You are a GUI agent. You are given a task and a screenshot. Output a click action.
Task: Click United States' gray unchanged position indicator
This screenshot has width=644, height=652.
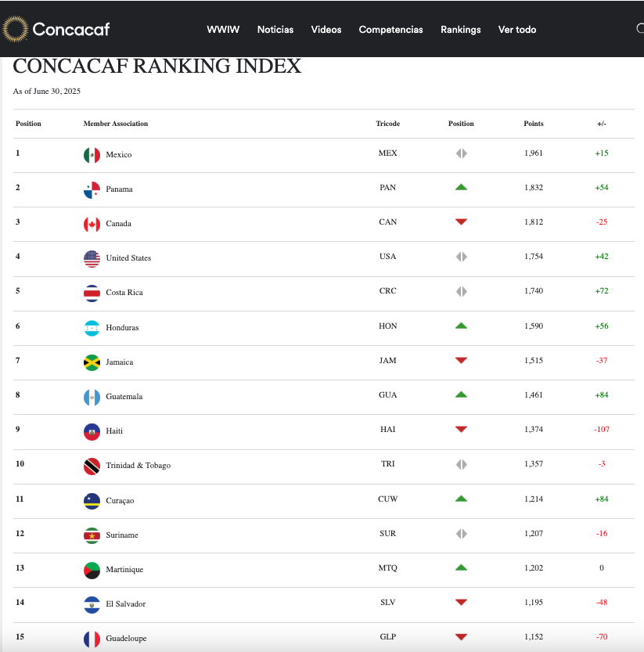(461, 257)
